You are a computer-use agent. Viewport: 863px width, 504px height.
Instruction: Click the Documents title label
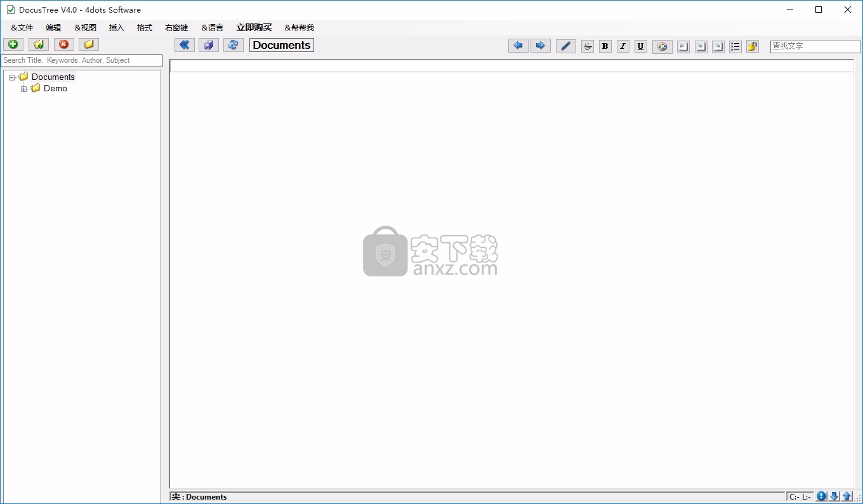click(282, 45)
